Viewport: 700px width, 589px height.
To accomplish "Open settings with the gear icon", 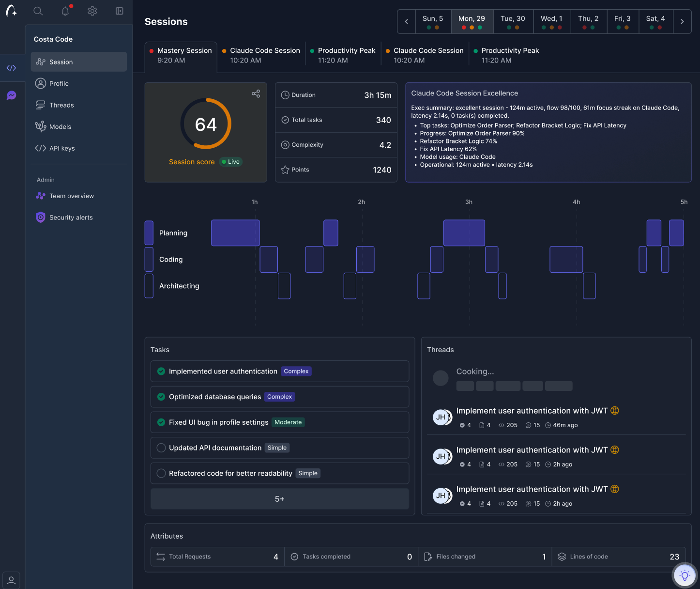I will 92,11.
